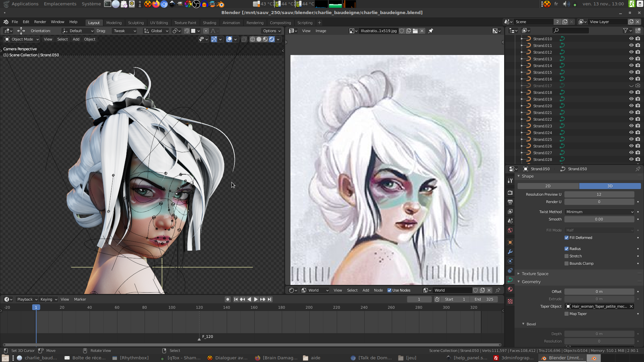Open the Tool properties tab
Image resolution: width=644 pixels, height=362 pixels.
(510, 181)
